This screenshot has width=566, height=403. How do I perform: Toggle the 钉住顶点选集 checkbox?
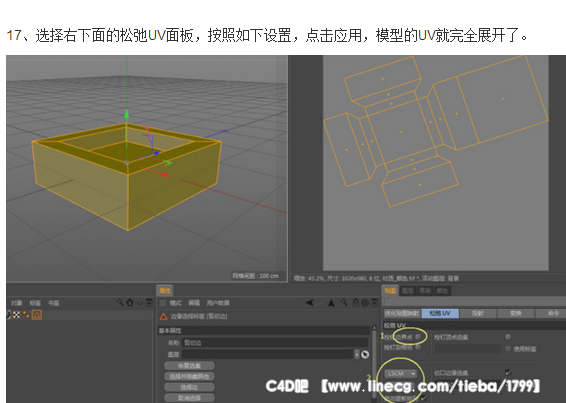[508, 337]
